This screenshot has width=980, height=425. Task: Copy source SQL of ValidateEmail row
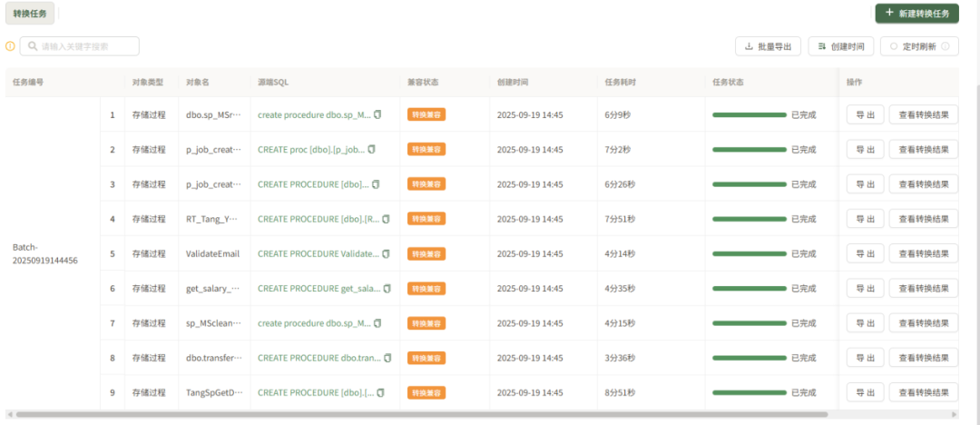pyautogui.click(x=387, y=253)
